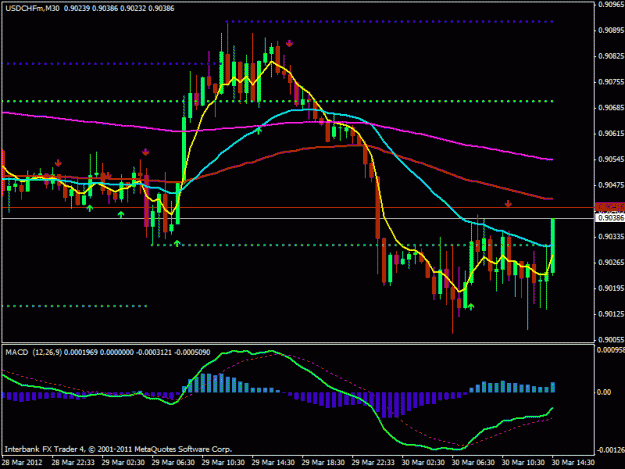Click the 0.90895 price axis label
The height and width of the screenshot is (469, 625).
click(611, 30)
